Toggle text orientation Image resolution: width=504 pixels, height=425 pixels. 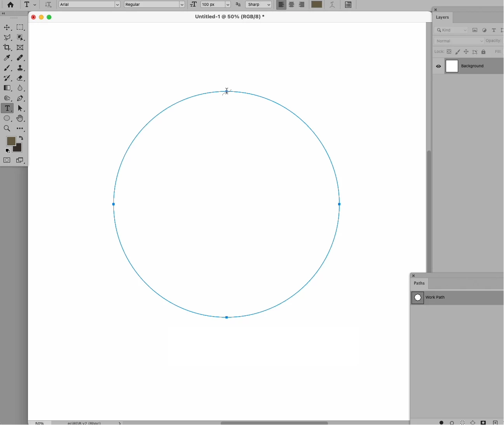(x=48, y=5)
